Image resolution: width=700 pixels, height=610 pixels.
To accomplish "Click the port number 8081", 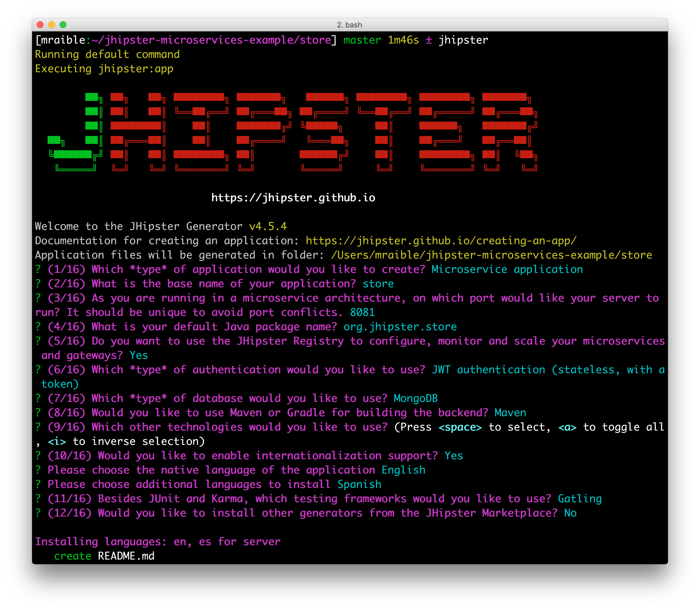I will [x=362, y=312].
